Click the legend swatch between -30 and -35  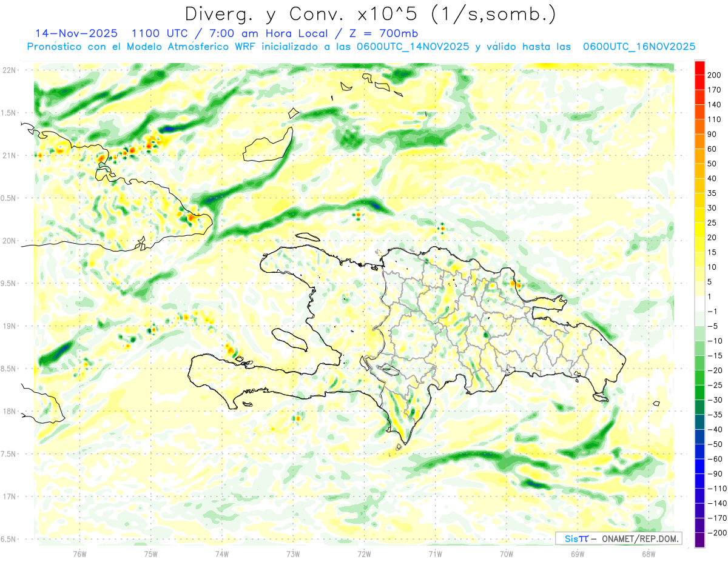tap(699, 407)
